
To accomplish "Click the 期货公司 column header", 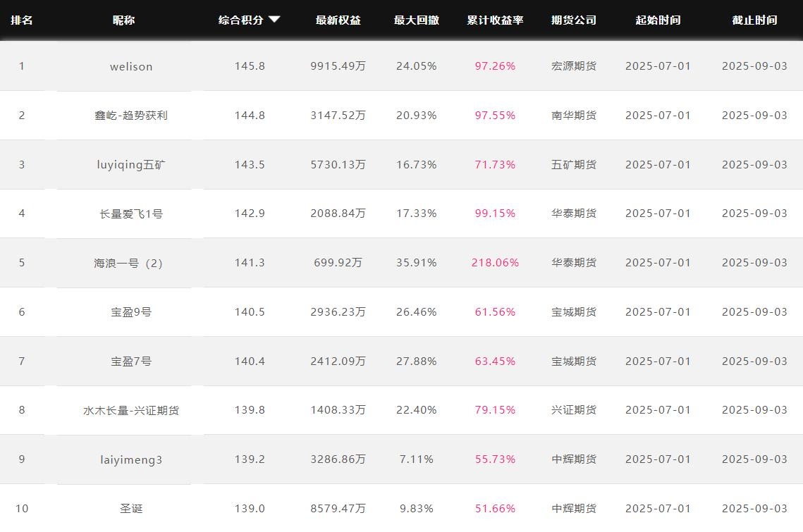I will [574, 20].
